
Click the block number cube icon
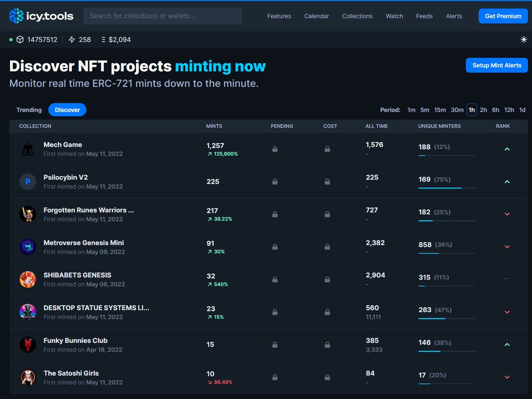click(x=20, y=39)
